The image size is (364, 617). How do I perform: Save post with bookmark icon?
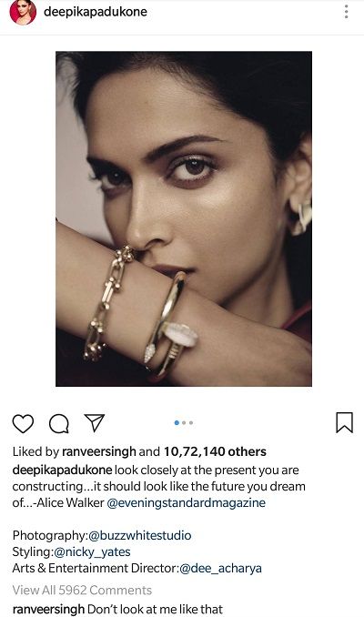[344, 422]
